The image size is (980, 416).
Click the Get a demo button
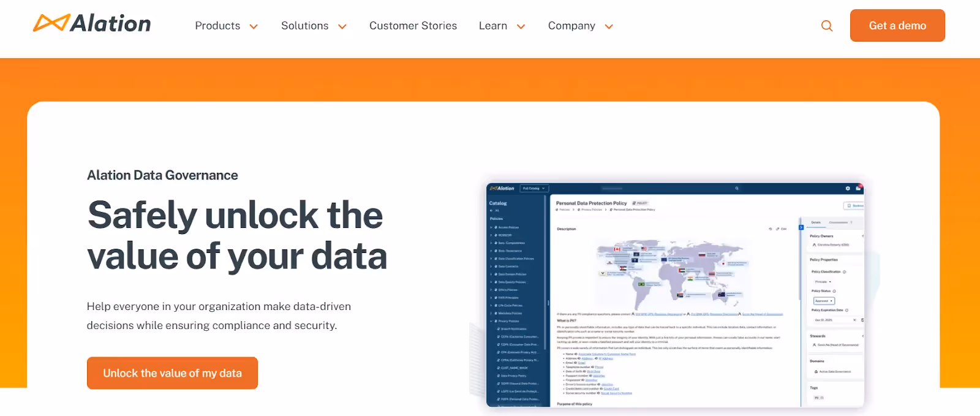pos(897,26)
